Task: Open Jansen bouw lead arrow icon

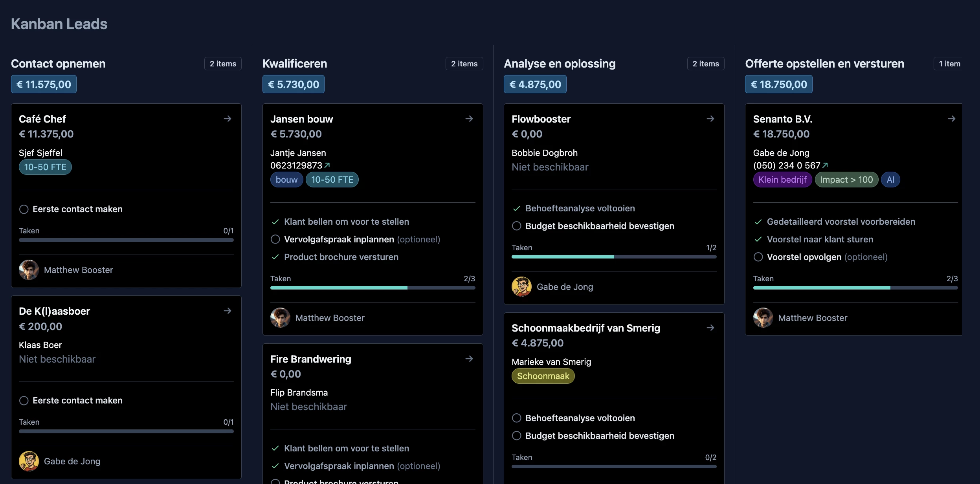Action: (469, 119)
